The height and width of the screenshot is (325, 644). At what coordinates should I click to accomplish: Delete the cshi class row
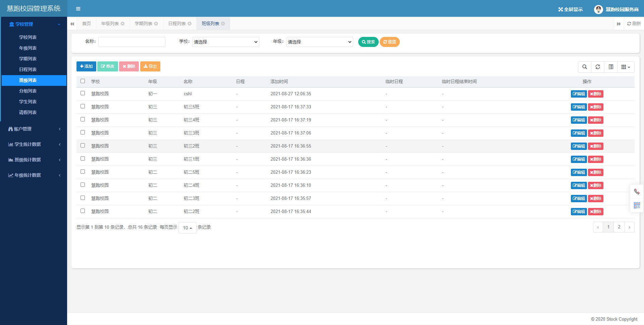click(x=596, y=94)
